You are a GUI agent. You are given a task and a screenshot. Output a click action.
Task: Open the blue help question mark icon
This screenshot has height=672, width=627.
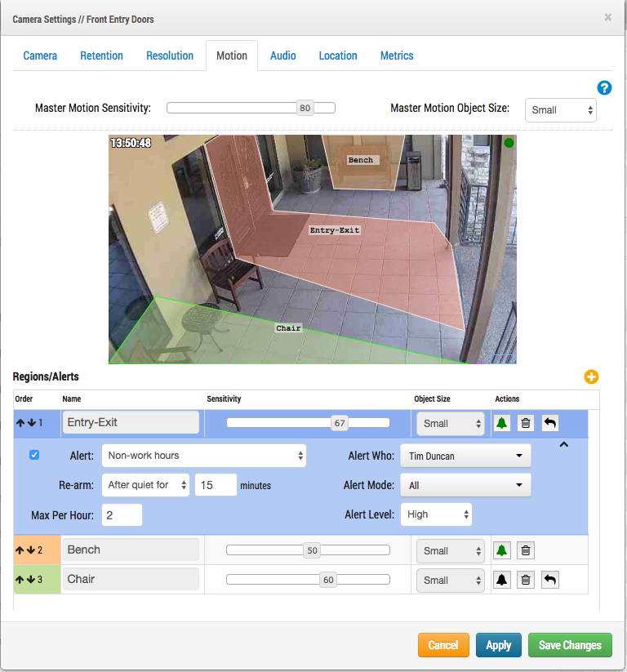click(x=604, y=88)
